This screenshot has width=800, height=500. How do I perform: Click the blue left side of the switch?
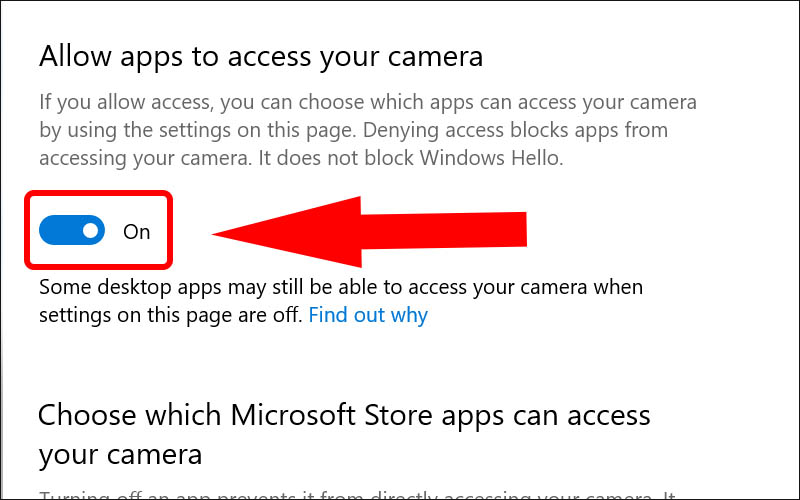56,231
